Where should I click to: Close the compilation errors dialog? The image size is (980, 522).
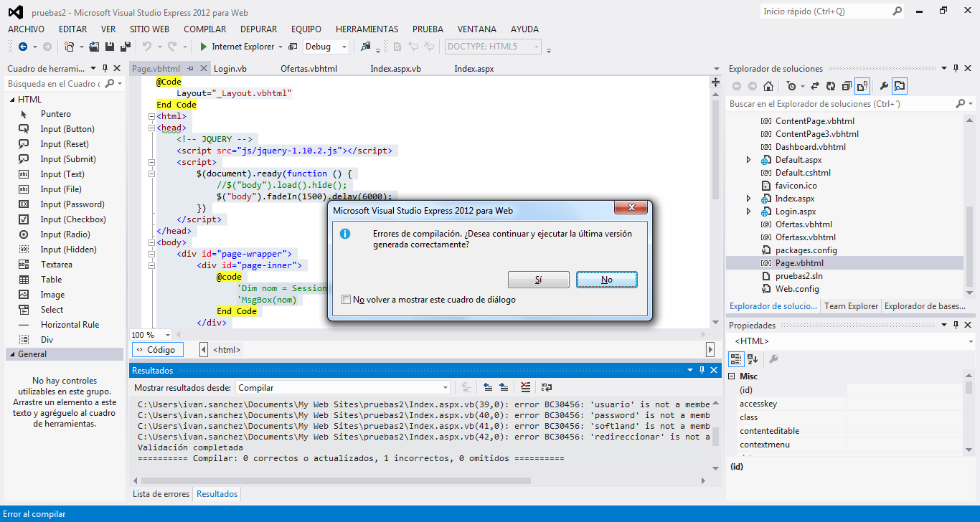[631, 208]
